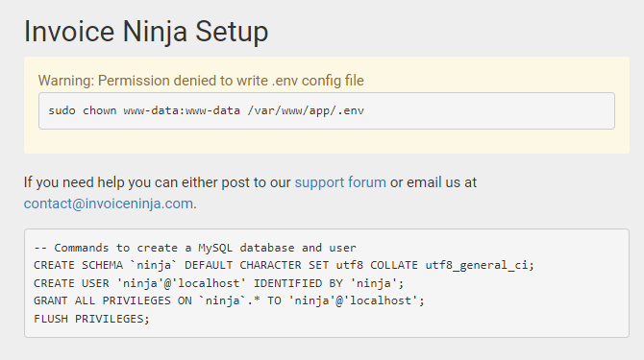
Task: Click the GRANT ALL PRIVILEGES line
Action: pos(229,300)
